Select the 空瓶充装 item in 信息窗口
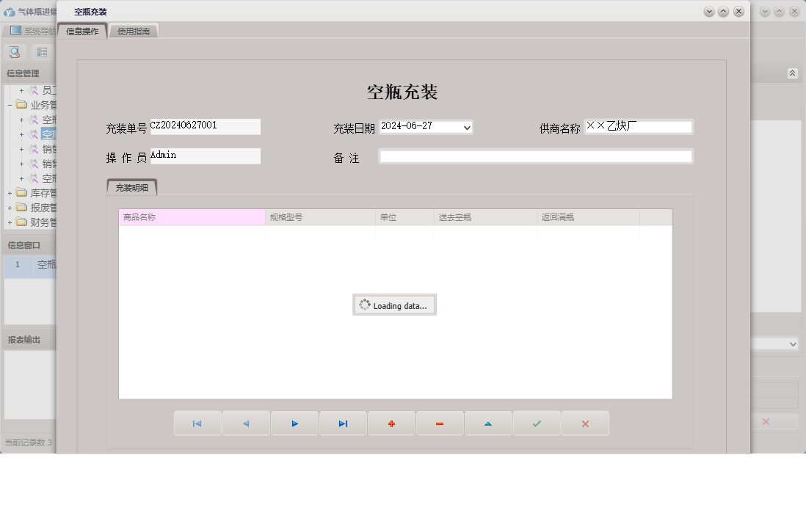The height and width of the screenshot is (532, 806). pos(46,264)
